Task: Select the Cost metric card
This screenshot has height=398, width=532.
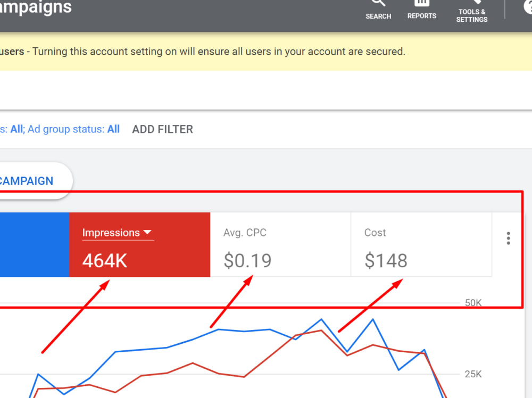Action: (421, 244)
